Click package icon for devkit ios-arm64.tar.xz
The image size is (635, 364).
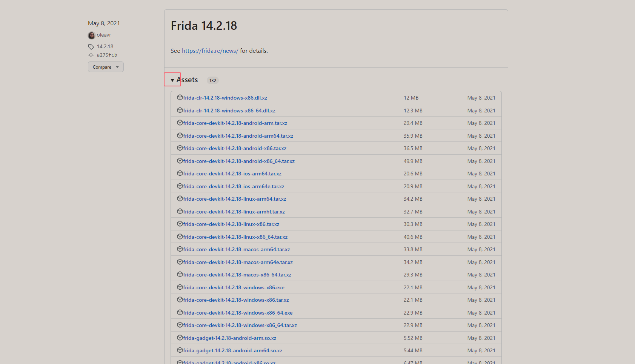(x=180, y=173)
